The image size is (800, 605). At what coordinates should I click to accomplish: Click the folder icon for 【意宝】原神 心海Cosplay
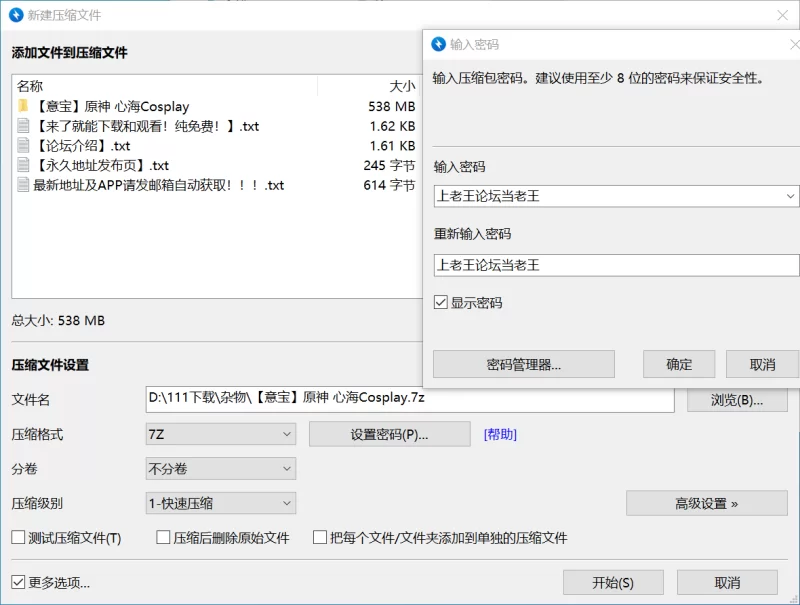coord(23,106)
